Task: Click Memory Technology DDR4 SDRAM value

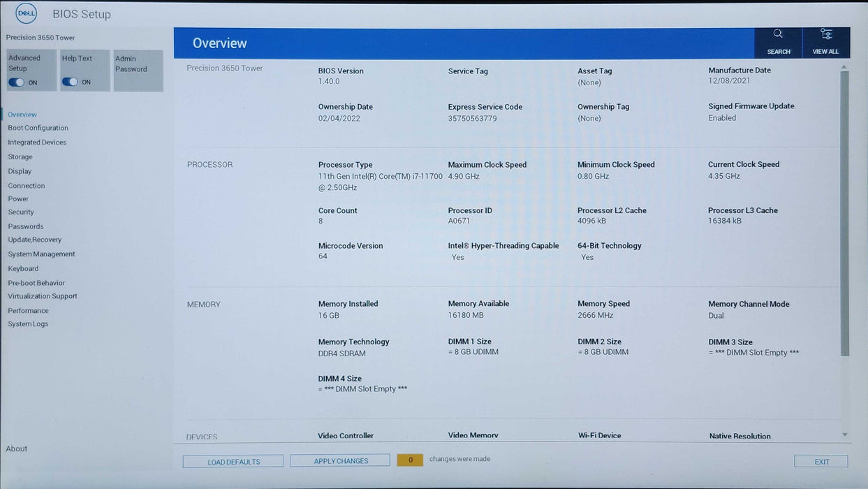Action: (342, 354)
